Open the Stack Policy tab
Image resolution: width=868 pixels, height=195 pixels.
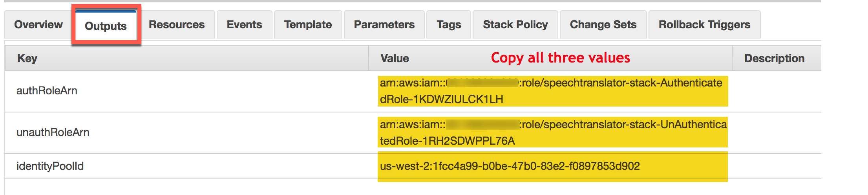point(515,24)
